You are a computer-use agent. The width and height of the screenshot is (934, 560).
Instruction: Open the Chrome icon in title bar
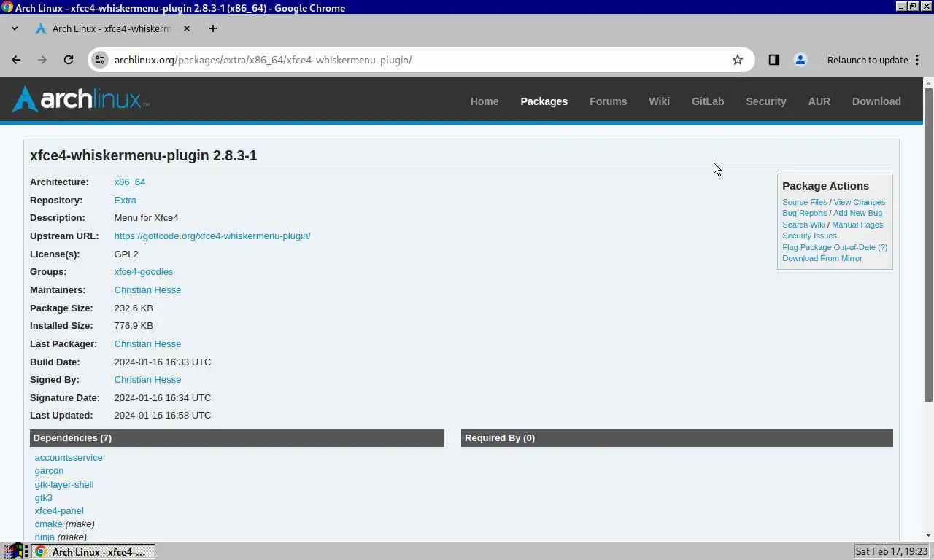[7, 7]
